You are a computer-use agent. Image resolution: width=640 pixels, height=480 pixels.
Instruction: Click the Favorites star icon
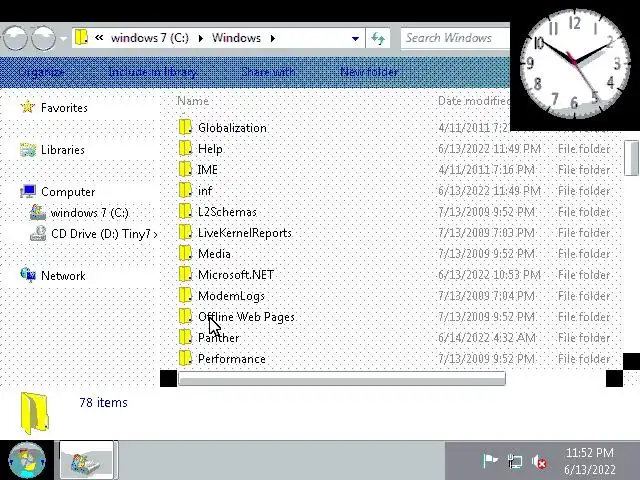[28, 107]
